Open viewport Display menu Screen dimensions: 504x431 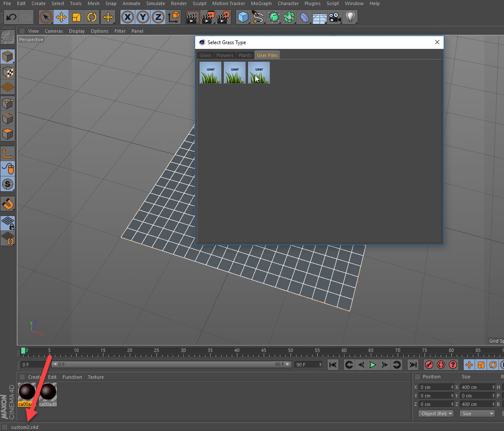click(77, 31)
